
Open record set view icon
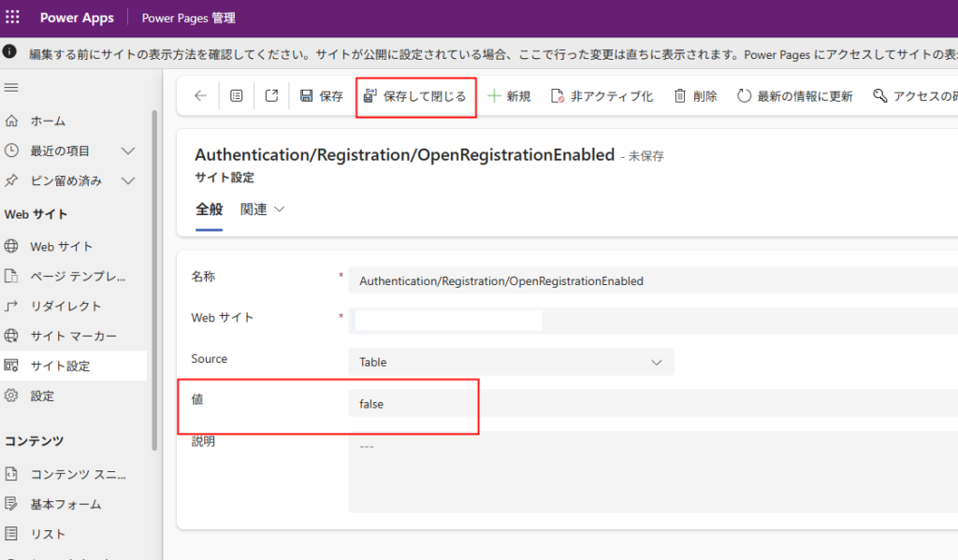[x=237, y=96]
